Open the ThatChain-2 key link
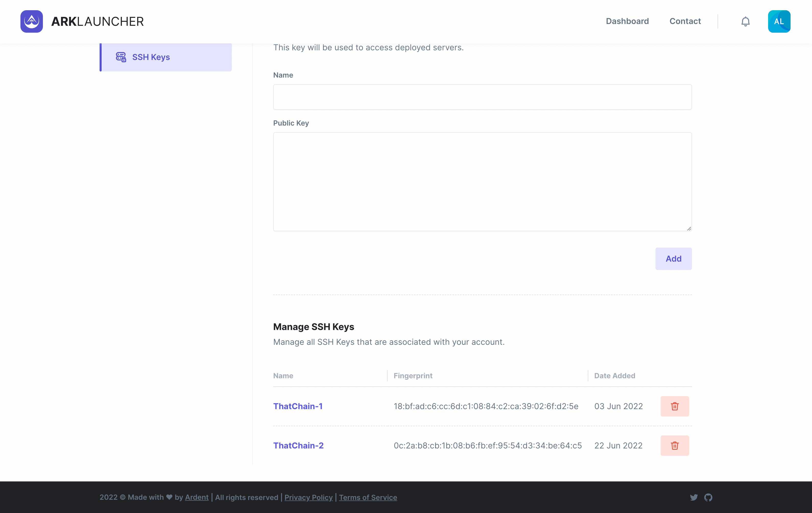The height and width of the screenshot is (513, 812). (x=298, y=446)
